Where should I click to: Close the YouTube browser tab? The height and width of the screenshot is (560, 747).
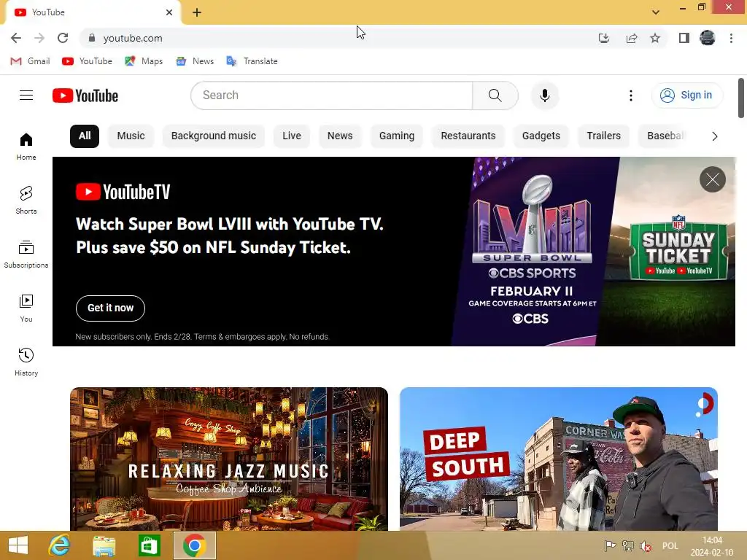click(x=169, y=12)
